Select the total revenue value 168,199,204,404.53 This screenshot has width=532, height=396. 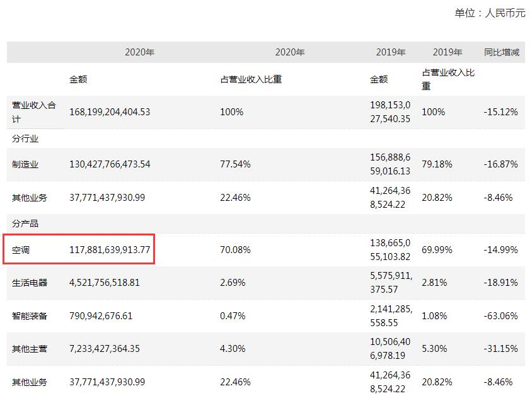click(x=110, y=112)
